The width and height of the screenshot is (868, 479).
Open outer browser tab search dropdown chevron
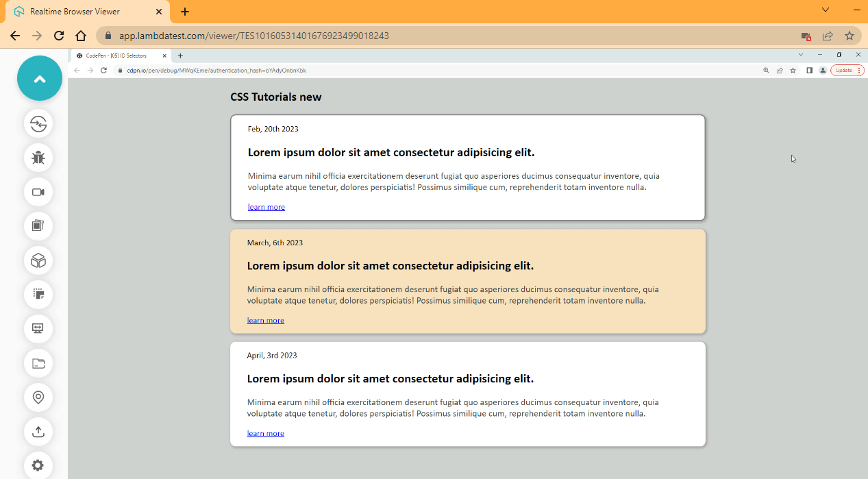[826, 10]
